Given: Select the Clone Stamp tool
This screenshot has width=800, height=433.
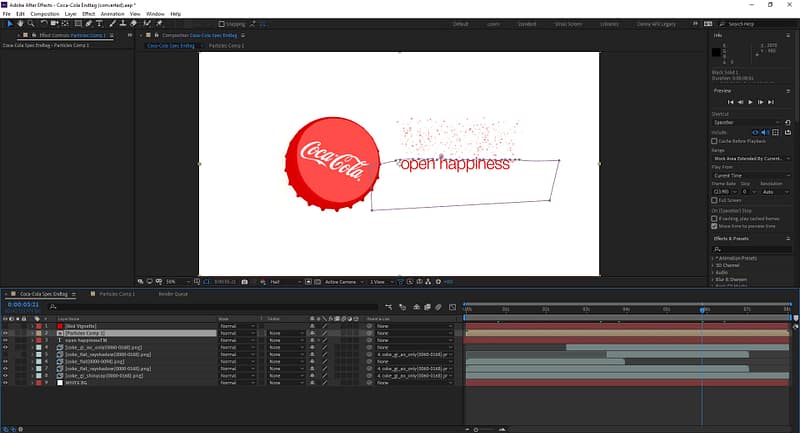Looking at the screenshot, I should (x=123, y=23).
